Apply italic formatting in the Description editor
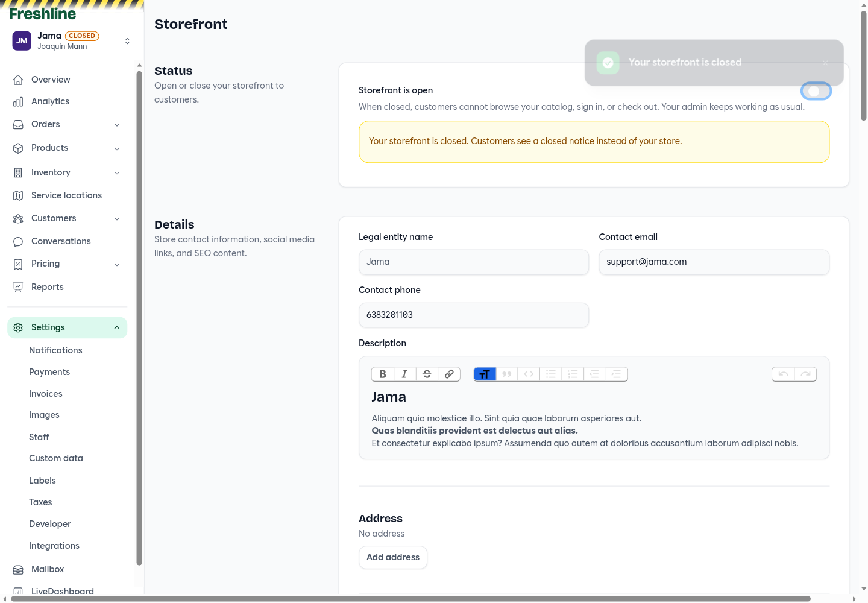Image resolution: width=868 pixels, height=603 pixels. (404, 374)
